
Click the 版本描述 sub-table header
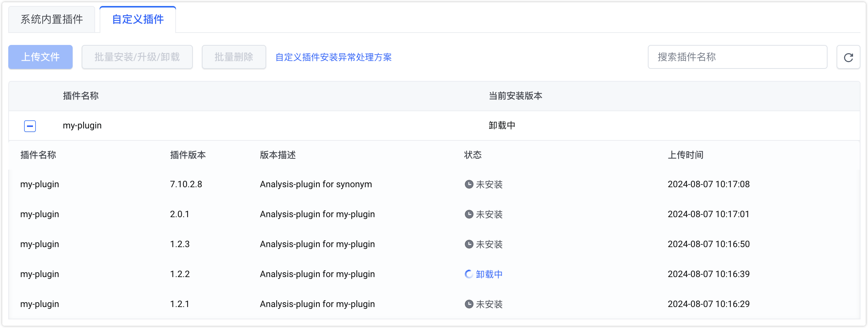pos(277,155)
